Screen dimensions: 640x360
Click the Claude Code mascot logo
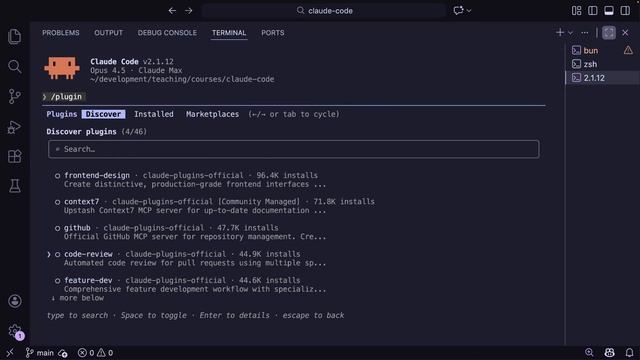pyautogui.click(x=62, y=68)
